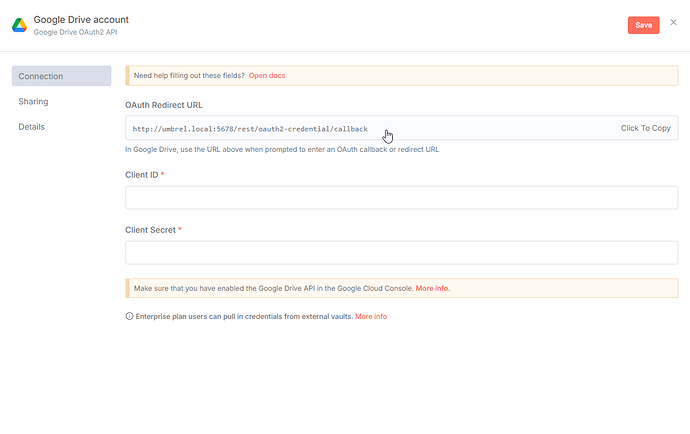Go to the Details tab
Viewport: 690px width, 434px height.
[x=32, y=126]
